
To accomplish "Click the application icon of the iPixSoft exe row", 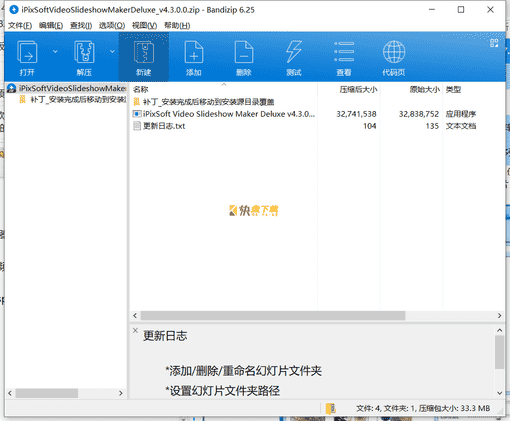I will 137,114.
